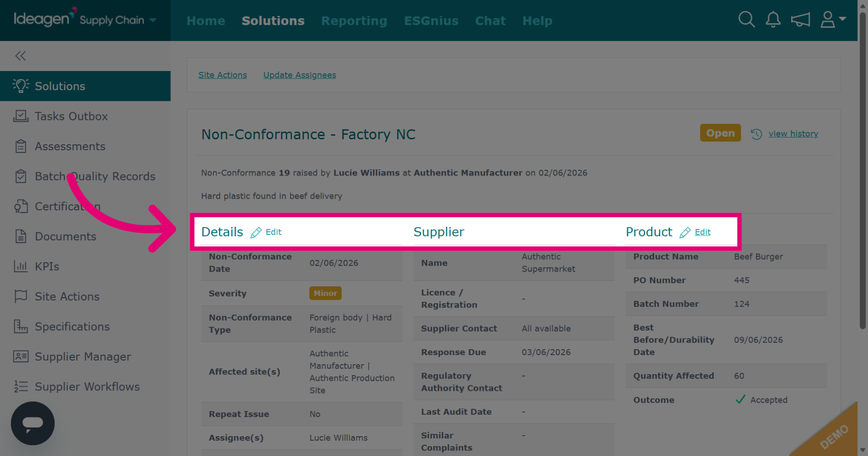Open the user account menu
This screenshot has width=868, height=456.
click(833, 19)
